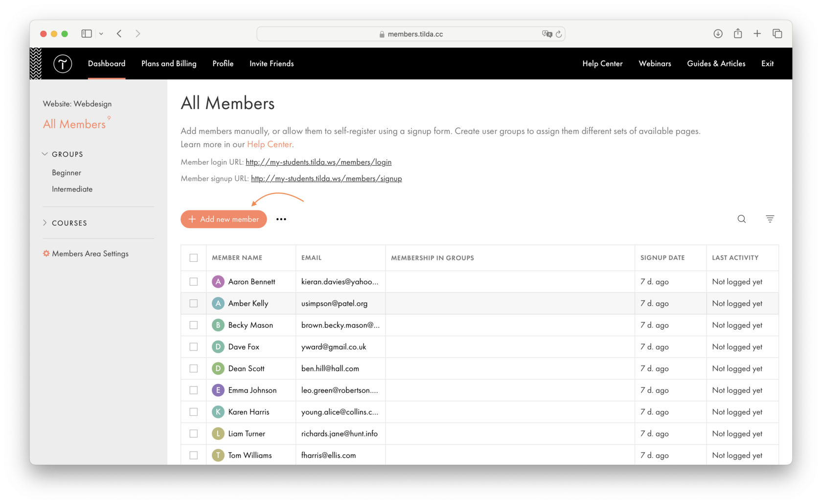Click the downloads icon in the browser toolbar

click(718, 33)
